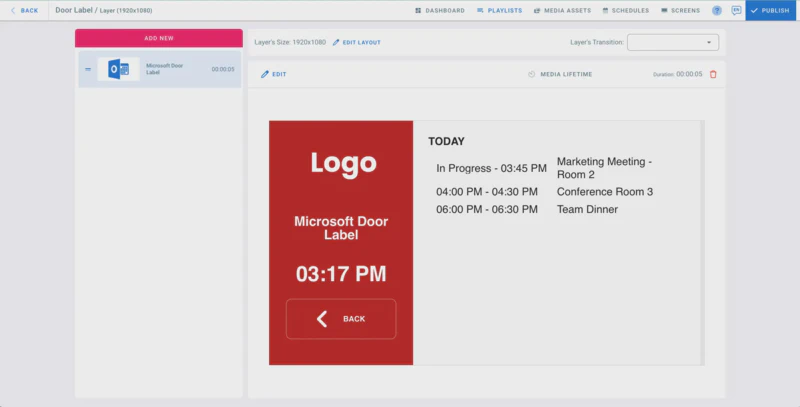Click the pencil icon for Edit media
The width and height of the screenshot is (800, 407).
tap(265, 74)
